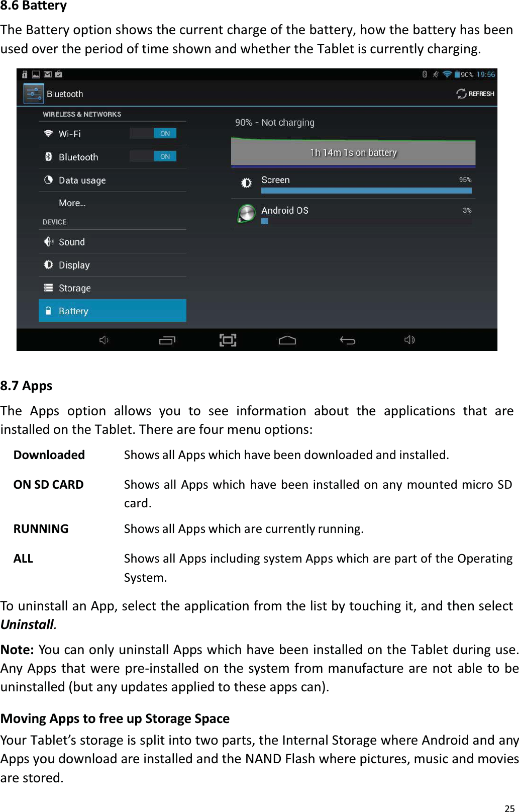Click the Display brightness icon
This screenshot has height=812, width=519.
[x=48, y=264]
